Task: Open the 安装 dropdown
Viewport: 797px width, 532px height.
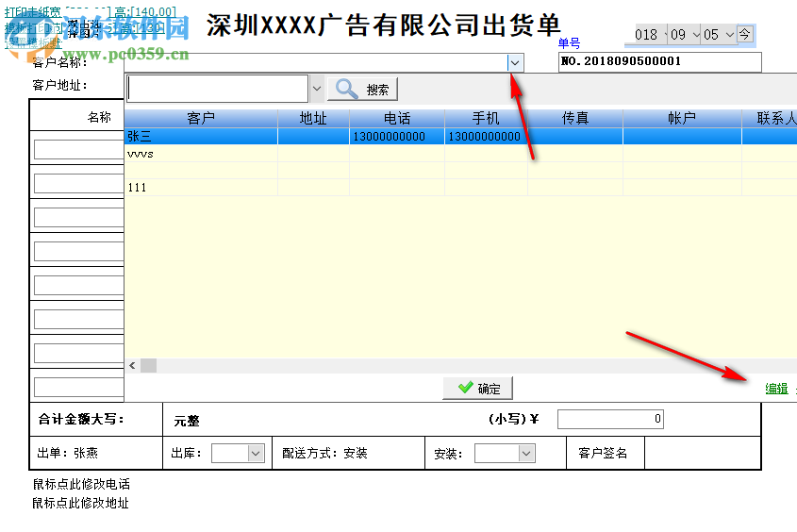Action: [x=526, y=454]
